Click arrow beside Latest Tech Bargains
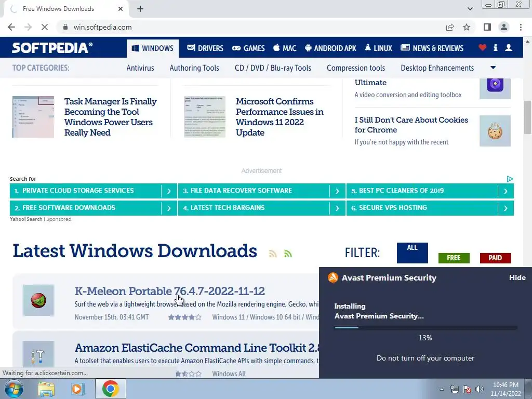 pyautogui.click(x=337, y=208)
